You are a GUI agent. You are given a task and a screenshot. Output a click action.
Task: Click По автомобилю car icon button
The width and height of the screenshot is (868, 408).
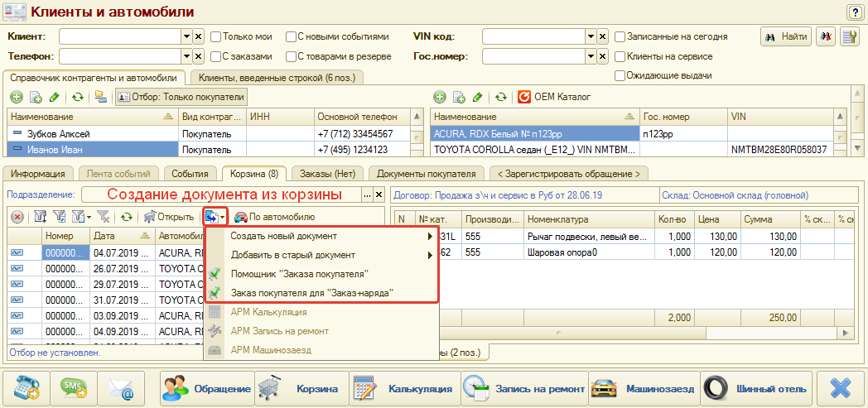[x=275, y=218]
